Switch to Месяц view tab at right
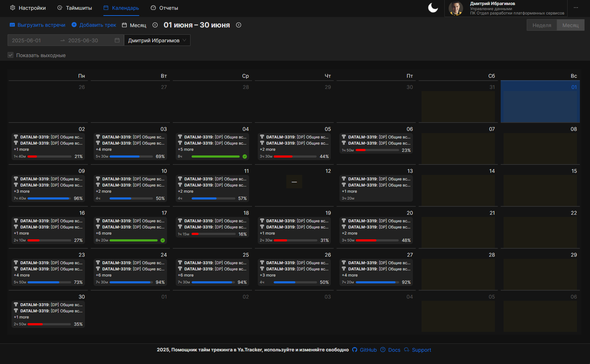This screenshot has width=590, height=364. click(x=570, y=25)
